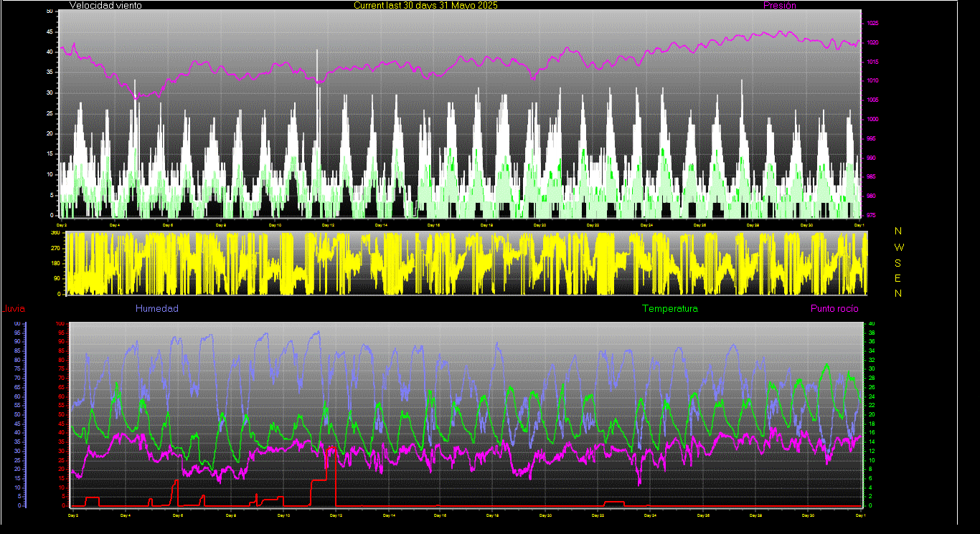Click 'Day 6' label beneath the humidity chart
Screen dimensions: 980x534
pyautogui.click(x=178, y=515)
